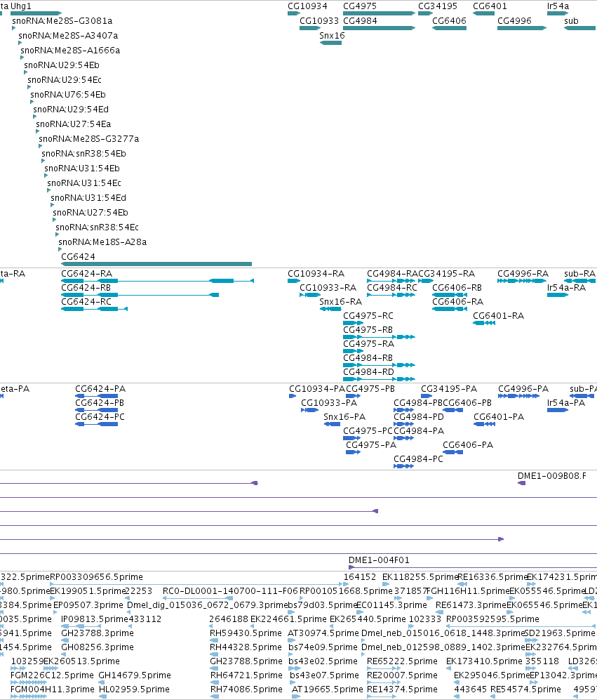
Task: Click the CG4975-RC transcript
Action: pyautogui.click(x=354, y=323)
